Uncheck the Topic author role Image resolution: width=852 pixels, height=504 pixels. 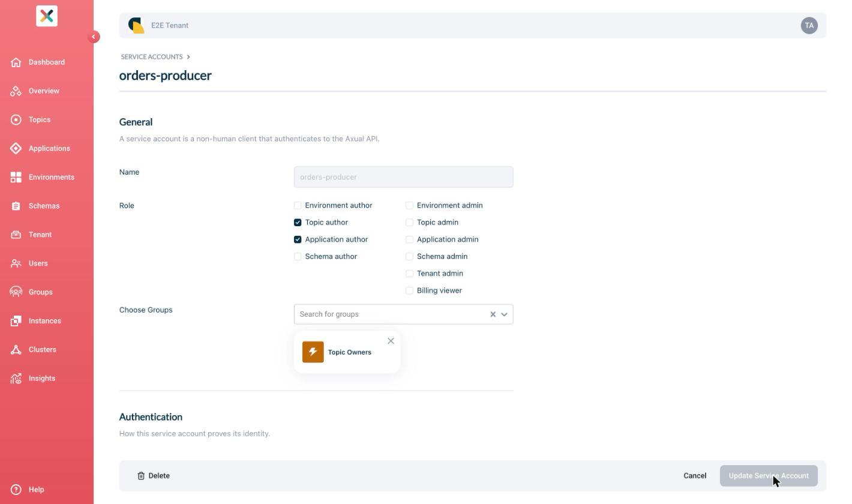point(298,223)
